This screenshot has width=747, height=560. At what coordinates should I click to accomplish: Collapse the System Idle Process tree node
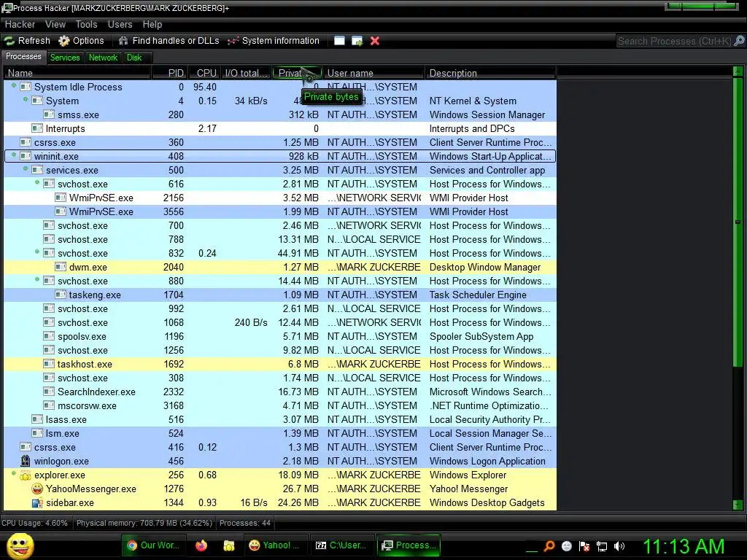click(14, 86)
